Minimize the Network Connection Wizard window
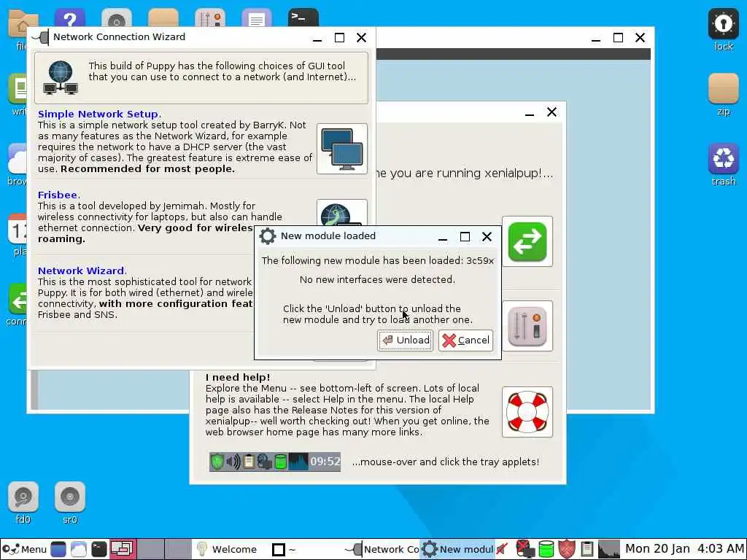This screenshot has width=747, height=560. (317, 38)
